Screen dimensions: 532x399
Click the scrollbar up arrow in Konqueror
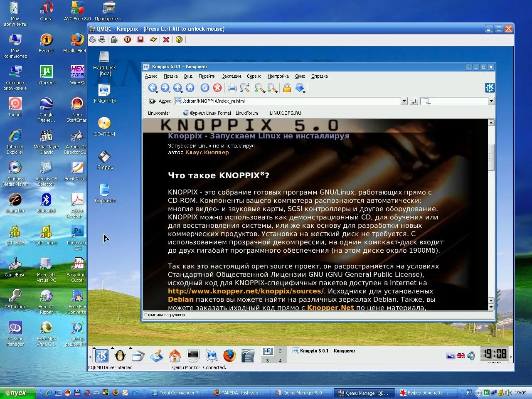point(491,123)
